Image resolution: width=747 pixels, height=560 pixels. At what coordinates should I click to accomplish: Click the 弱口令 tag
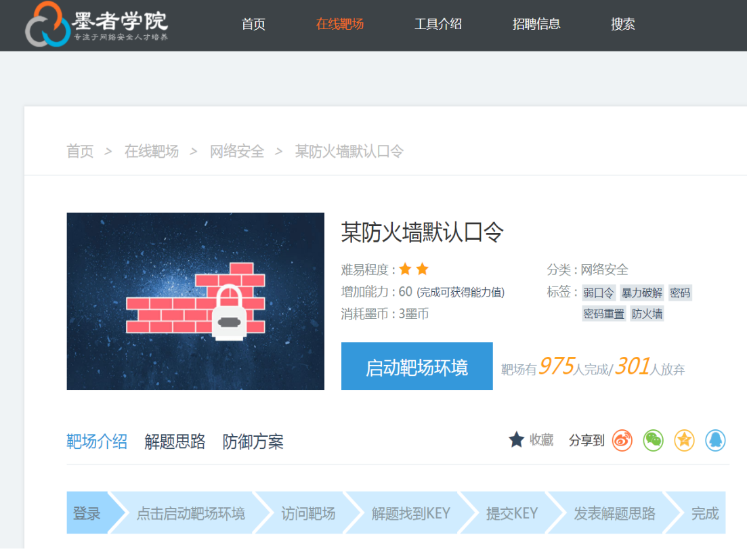[599, 293]
